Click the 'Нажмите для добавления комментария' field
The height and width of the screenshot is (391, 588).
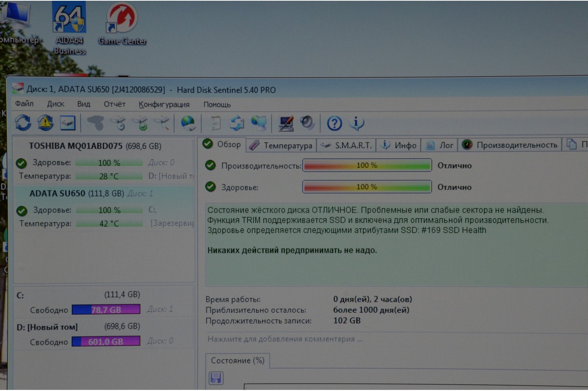click(x=285, y=339)
